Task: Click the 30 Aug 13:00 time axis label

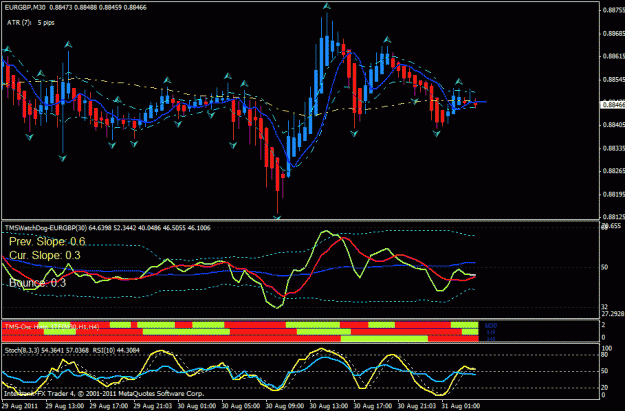Action: pyautogui.click(x=329, y=406)
